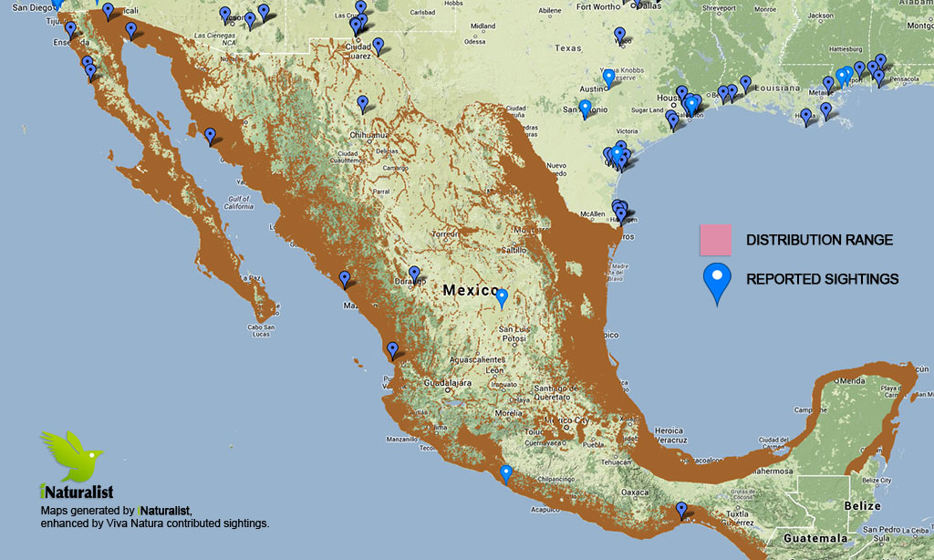Select the pink Distribution Range legend swatch
This screenshot has height=560, width=934.
pos(715,240)
